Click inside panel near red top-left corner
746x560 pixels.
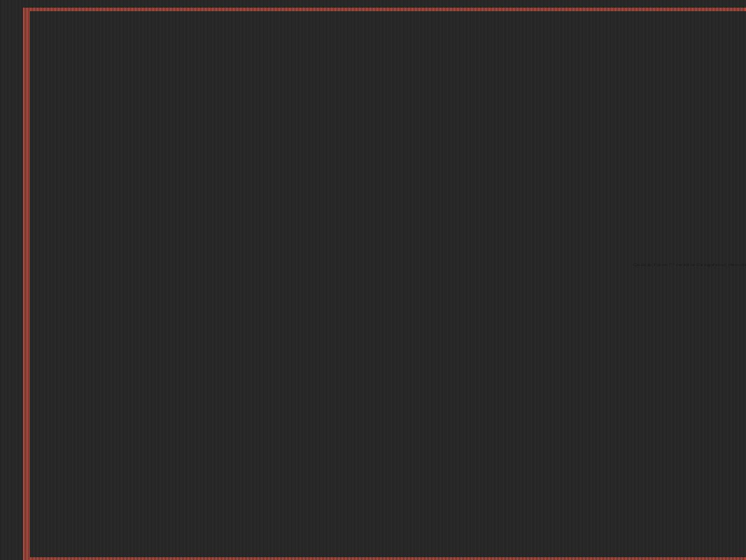click(x=34, y=16)
